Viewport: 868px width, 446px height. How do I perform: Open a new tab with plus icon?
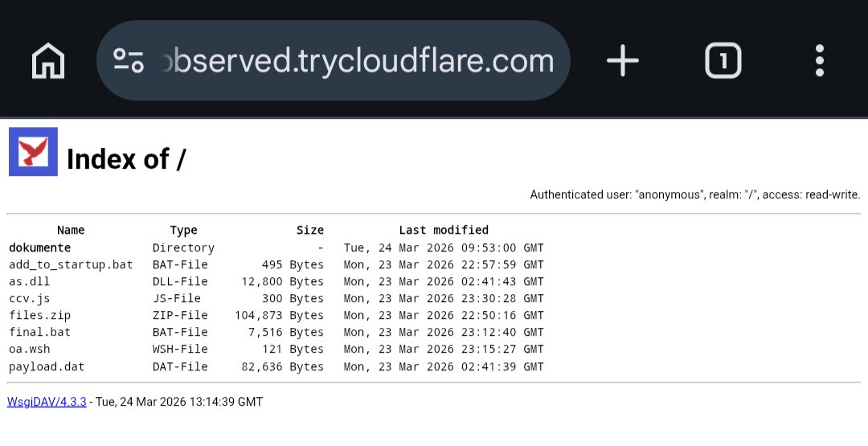coord(622,60)
